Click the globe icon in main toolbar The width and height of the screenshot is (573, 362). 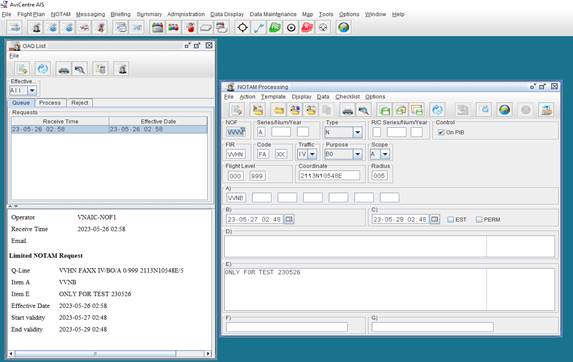(344, 27)
